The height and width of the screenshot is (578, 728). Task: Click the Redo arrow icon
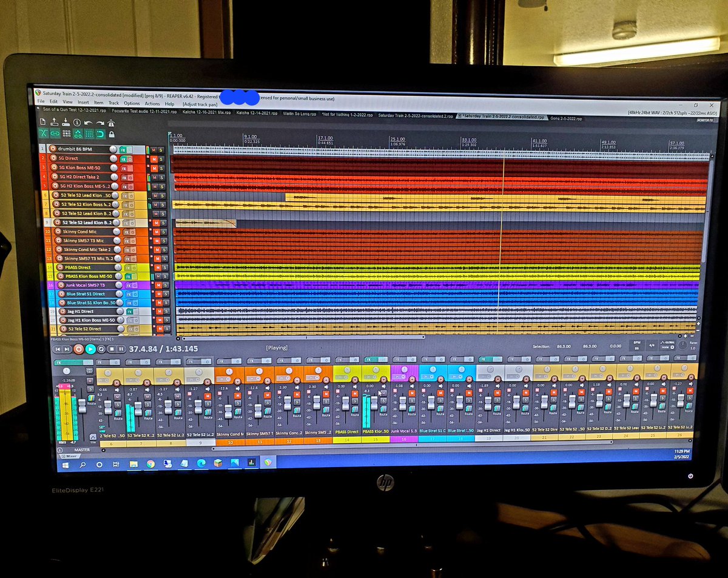click(100, 123)
